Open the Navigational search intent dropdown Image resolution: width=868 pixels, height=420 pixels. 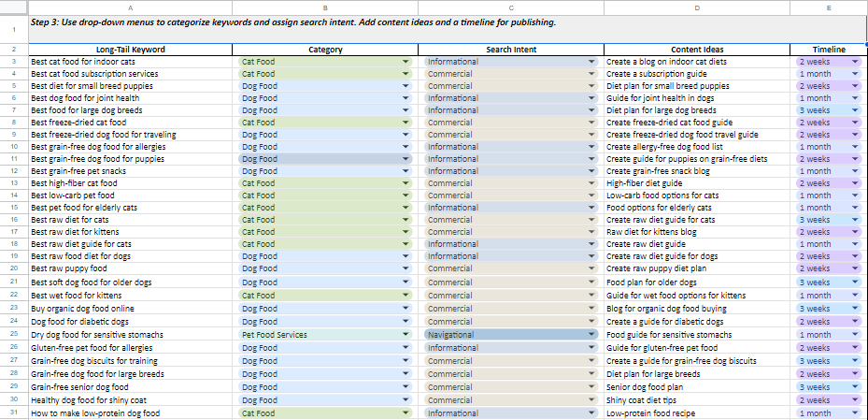pos(592,335)
